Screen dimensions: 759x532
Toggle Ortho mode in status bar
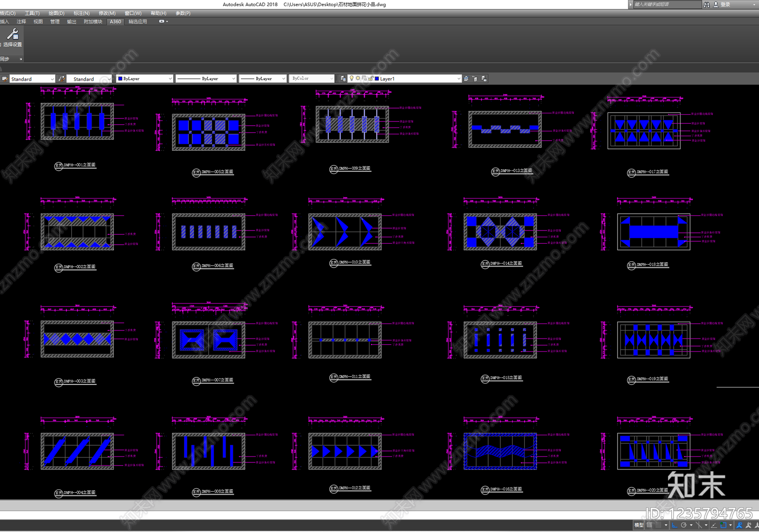tap(674, 525)
